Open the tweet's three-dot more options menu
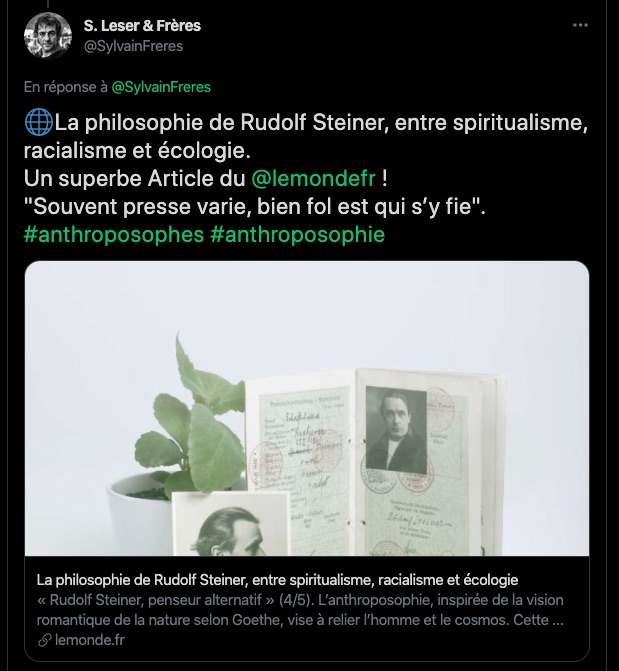The height and width of the screenshot is (671, 619). (580, 25)
